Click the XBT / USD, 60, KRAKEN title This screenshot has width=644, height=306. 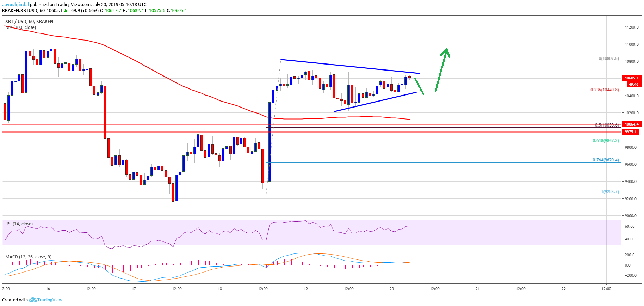(29, 22)
